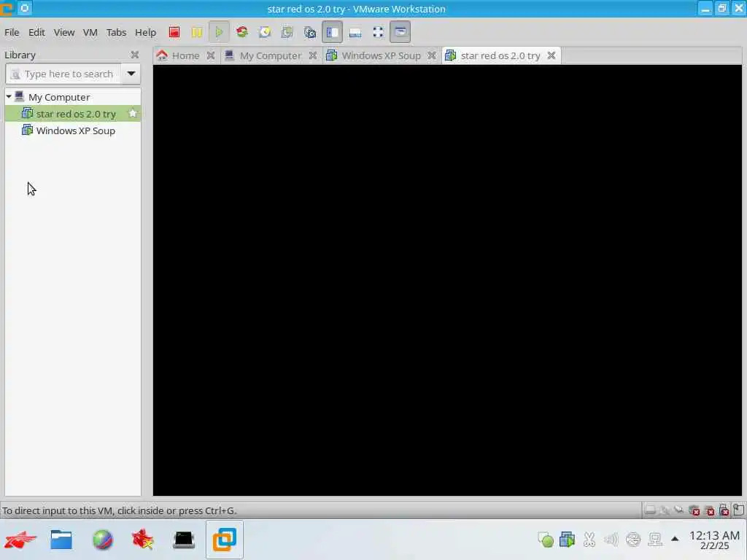Open the Help menu
Viewport: 747px width, 560px height.
[145, 32]
